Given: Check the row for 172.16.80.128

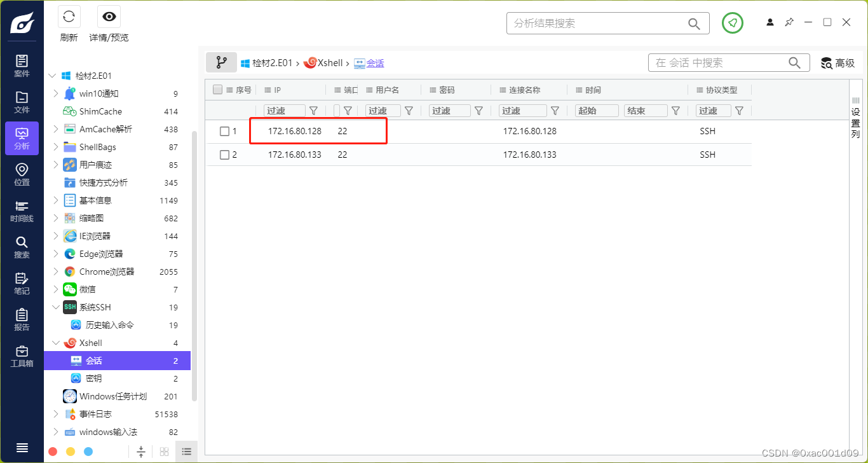Looking at the screenshot, I should 224,131.
